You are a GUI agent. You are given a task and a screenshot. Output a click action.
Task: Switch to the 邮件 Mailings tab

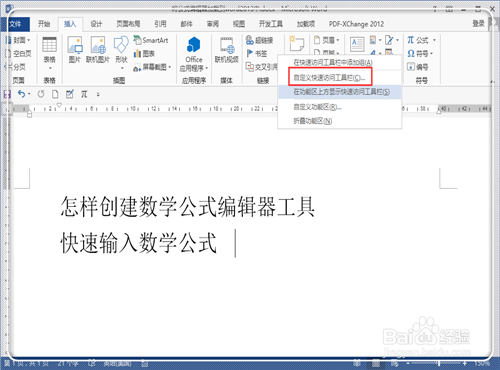pos(186,24)
